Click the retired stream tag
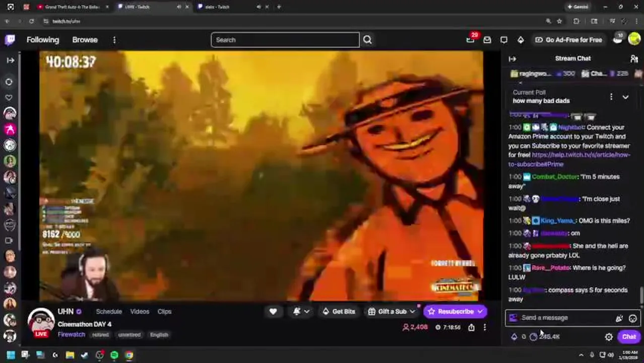The image size is (644, 363). [x=100, y=335]
